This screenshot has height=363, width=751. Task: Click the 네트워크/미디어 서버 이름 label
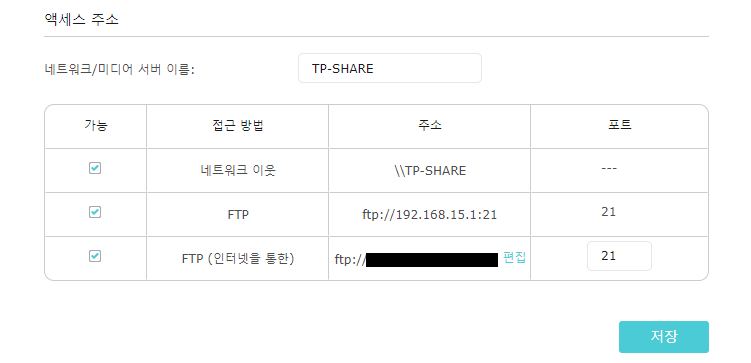[x=119, y=69]
